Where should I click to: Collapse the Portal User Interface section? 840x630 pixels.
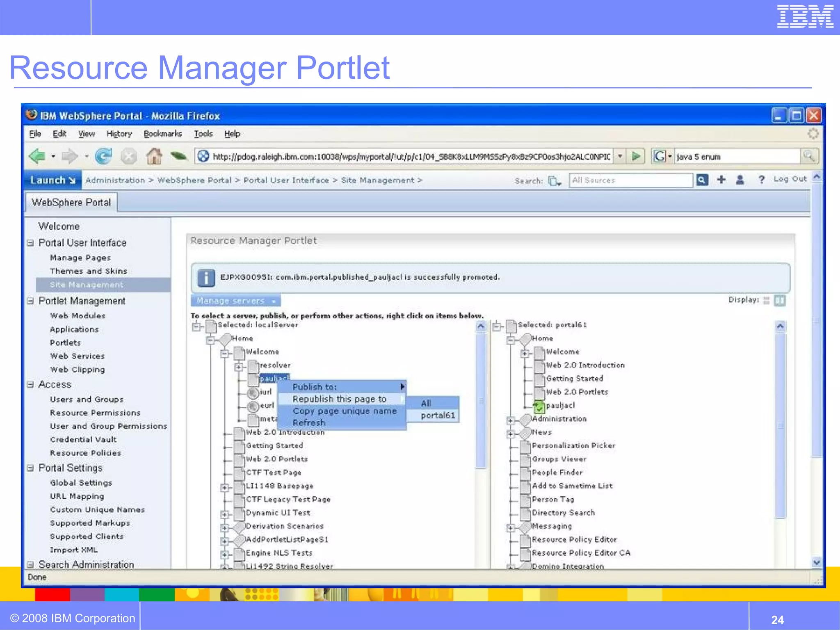(30, 243)
